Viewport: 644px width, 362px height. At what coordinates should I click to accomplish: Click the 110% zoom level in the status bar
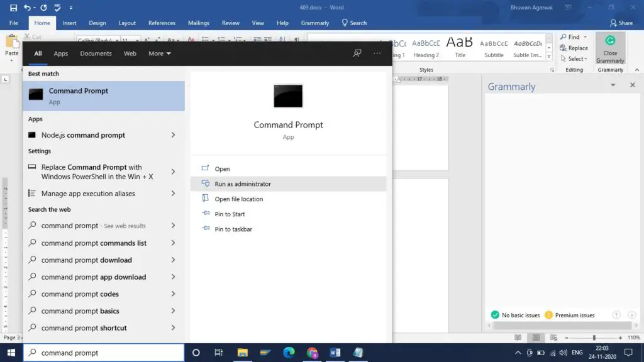click(x=634, y=337)
